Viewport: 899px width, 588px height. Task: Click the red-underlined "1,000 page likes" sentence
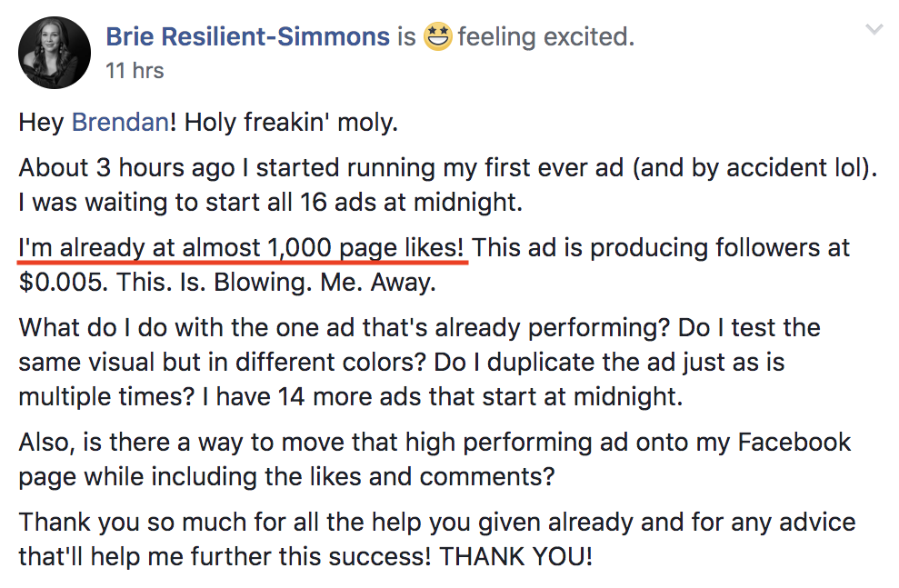(x=244, y=247)
